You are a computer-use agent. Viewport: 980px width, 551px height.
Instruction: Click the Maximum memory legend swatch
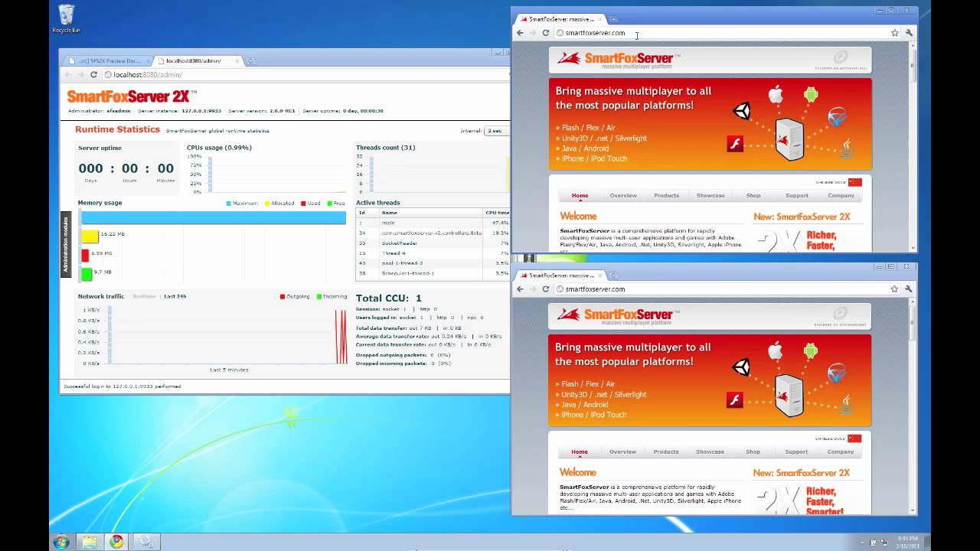pos(229,204)
